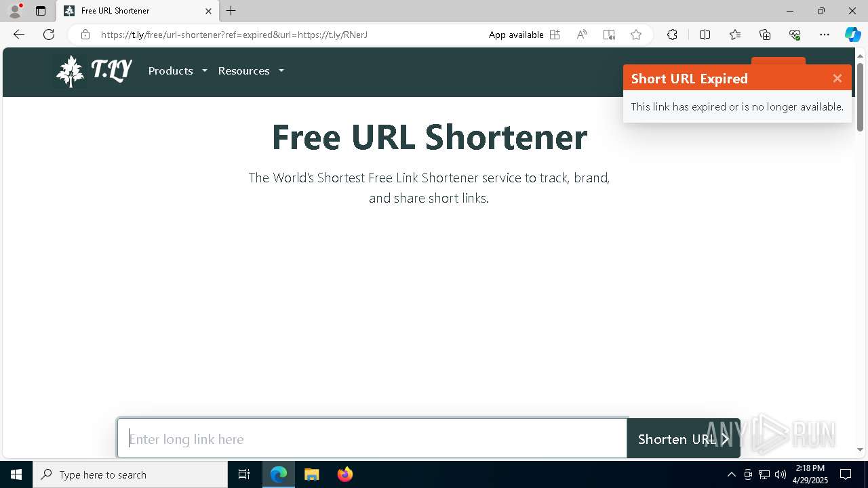
Task: Show hidden system tray icons
Action: [x=731, y=474]
